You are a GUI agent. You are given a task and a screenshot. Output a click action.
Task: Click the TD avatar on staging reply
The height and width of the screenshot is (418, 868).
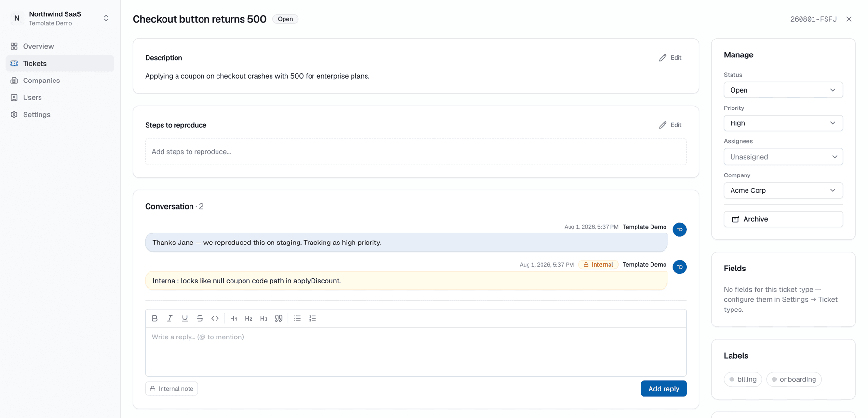coord(679,229)
